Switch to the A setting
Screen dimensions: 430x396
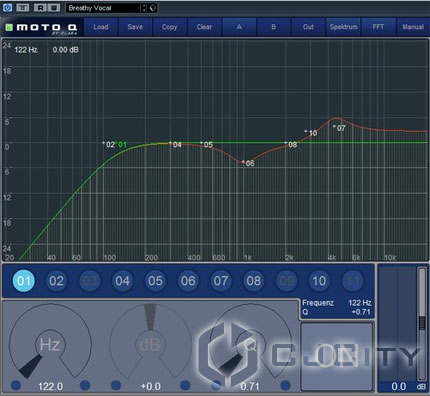239,27
